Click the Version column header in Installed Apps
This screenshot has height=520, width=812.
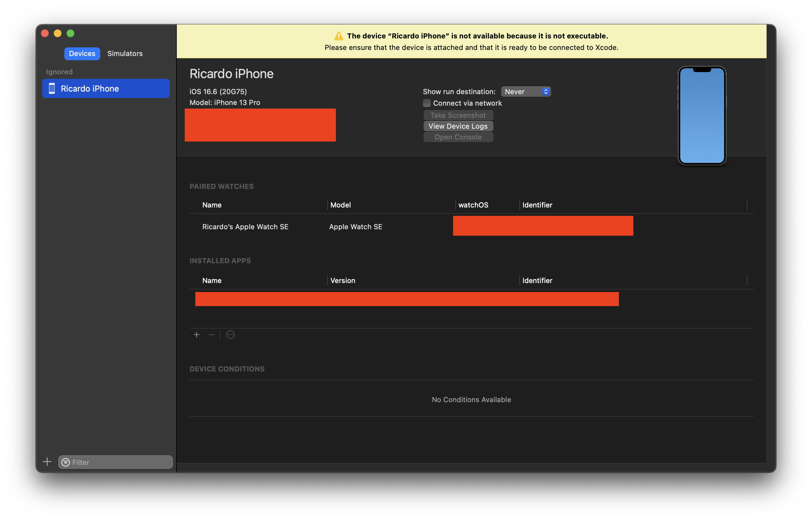[343, 280]
